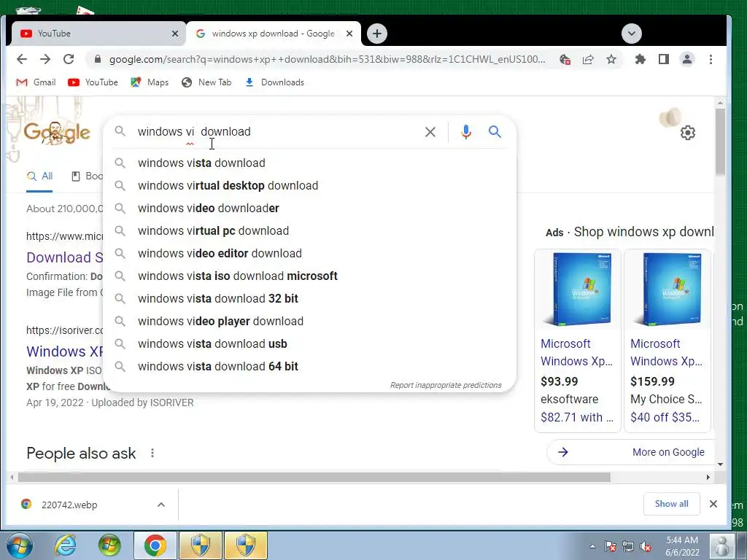Click the horizontal page scrollbar
The image size is (747, 560).
(314, 477)
